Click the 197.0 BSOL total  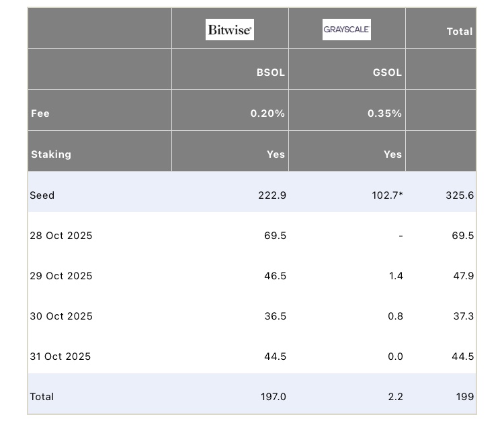(x=274, y=397)
